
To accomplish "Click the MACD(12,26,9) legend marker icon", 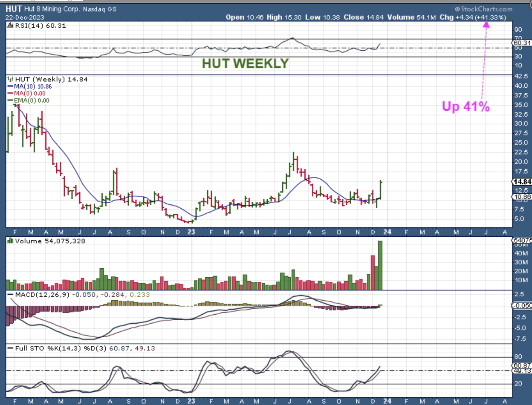I will coord(10,294).
